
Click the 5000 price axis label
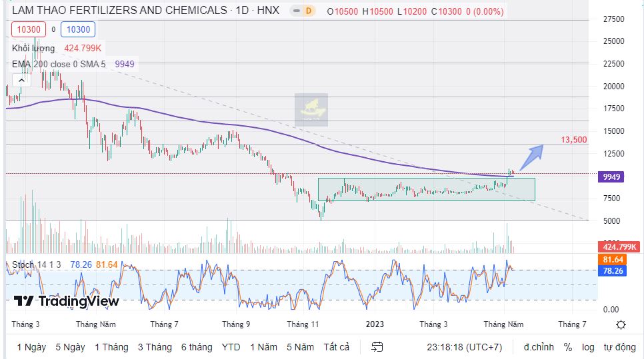(x=611, y=220)
